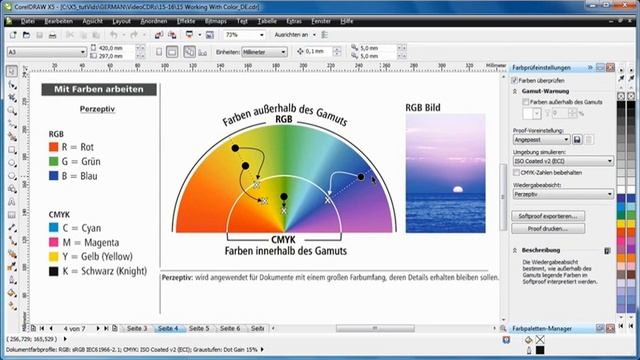Image resolution: width=640 pixels, height=360 pixels.
Task: Select the Text tool
Action: tap(12, 202)
